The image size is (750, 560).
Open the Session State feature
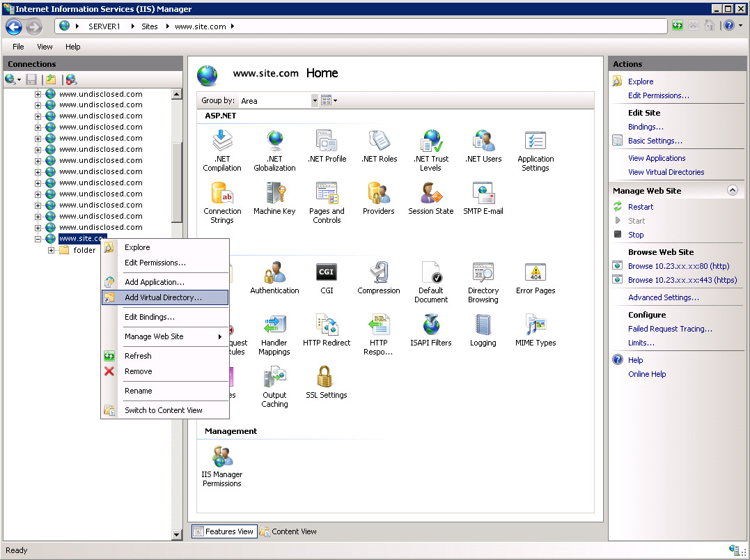click(x=431, y=198)
